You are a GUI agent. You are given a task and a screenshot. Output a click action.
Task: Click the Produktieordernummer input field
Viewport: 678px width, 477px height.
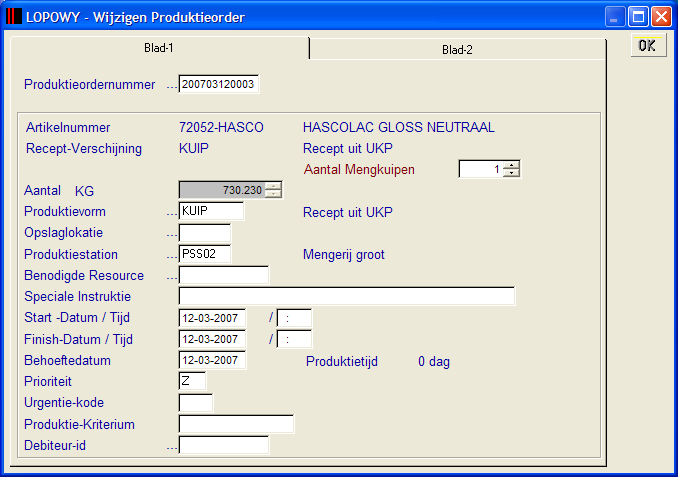[218, 84]
